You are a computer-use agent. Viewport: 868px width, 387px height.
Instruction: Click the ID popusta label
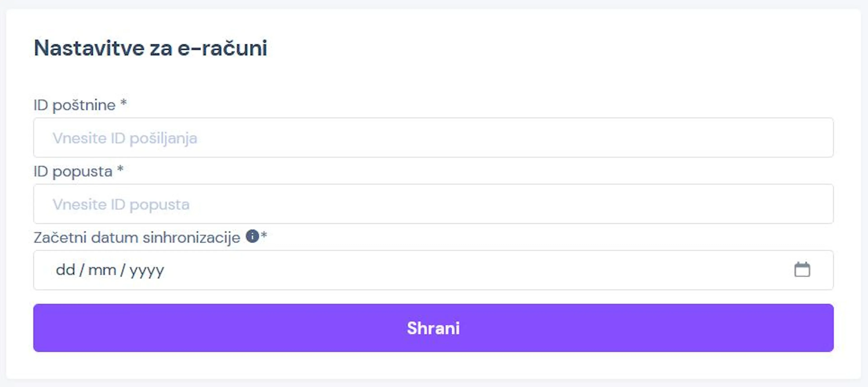[x=73, y=171]
